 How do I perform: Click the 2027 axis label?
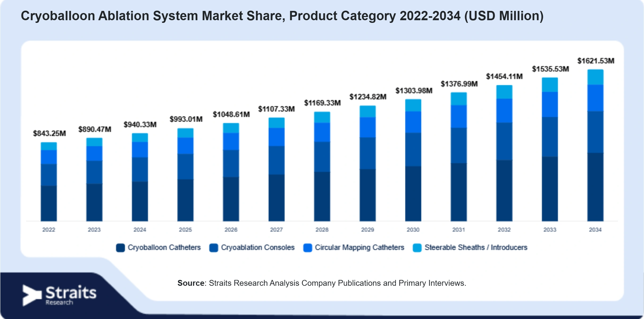click(x=277, y=230)
